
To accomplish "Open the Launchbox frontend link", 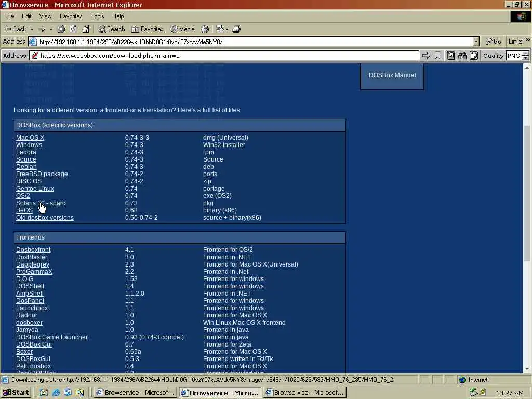I will tap(32, 308).
